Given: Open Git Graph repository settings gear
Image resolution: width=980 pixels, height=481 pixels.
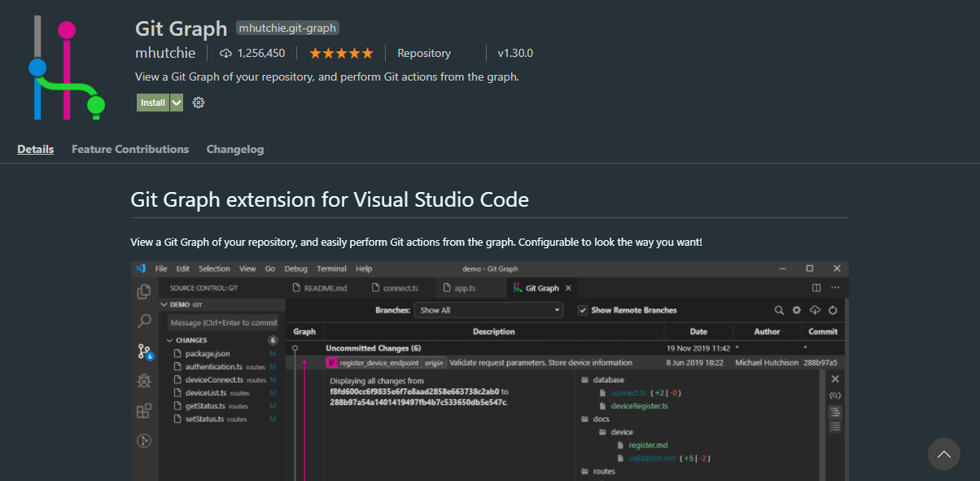Looking at the screenshot, I should 797,310.
